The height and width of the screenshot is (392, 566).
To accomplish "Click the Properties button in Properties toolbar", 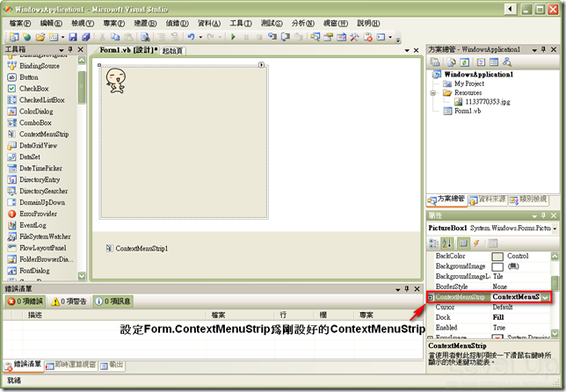I will [x=463, y=243].
